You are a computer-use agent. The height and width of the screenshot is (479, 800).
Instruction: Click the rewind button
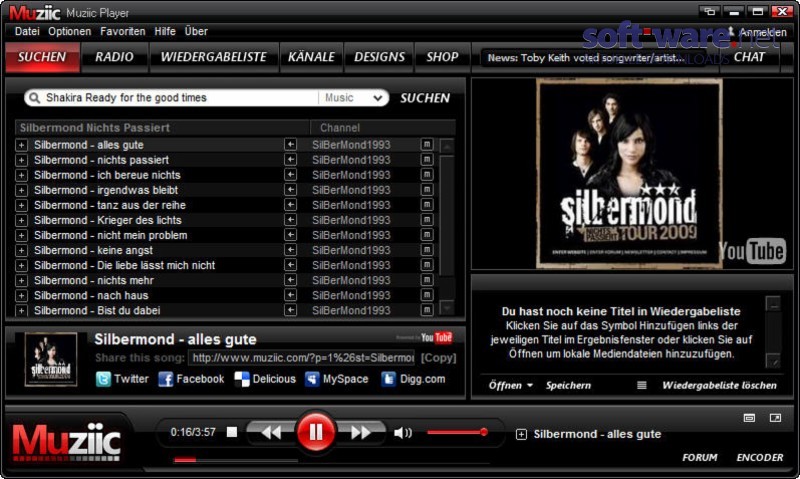click(271, 433)
